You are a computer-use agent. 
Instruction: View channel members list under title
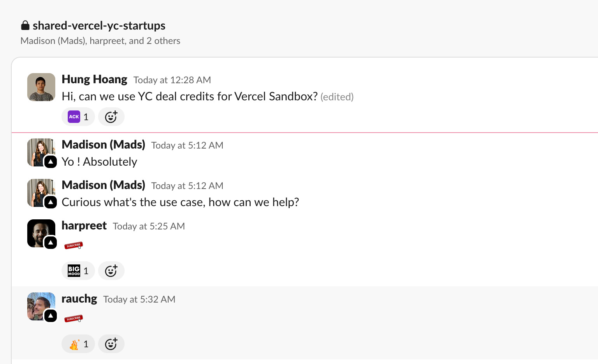(100, 41)
